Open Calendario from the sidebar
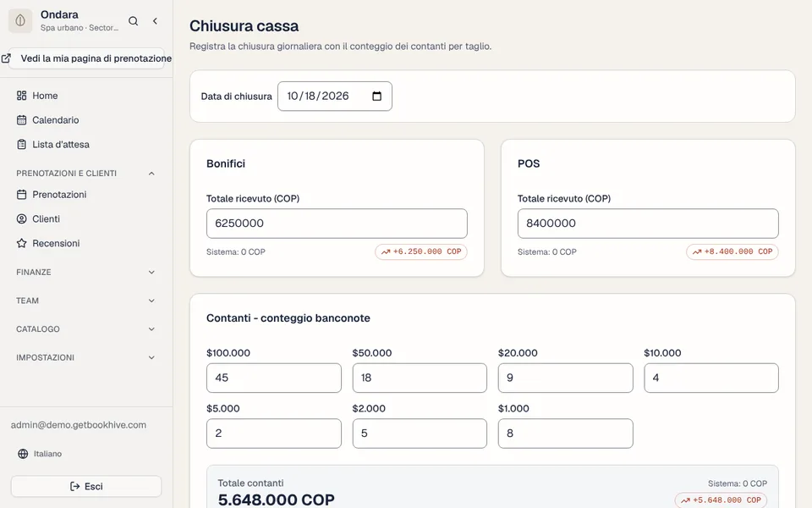 point(86,119)
